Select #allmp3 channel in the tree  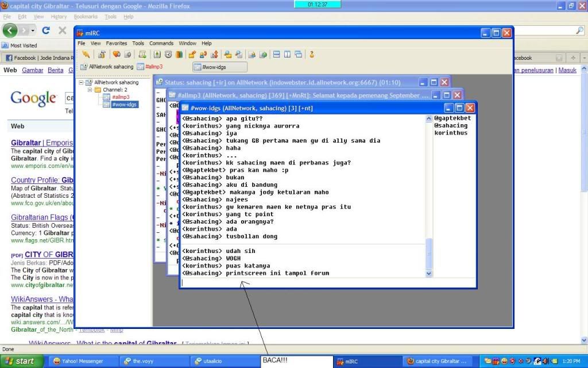coord(120,97)
